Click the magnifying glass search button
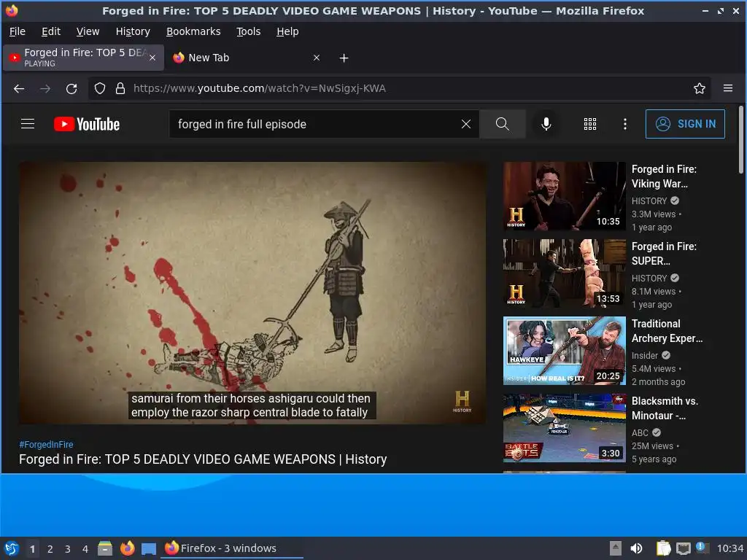Viewport: 747px width, 560px height. click(x=502, y=124)
